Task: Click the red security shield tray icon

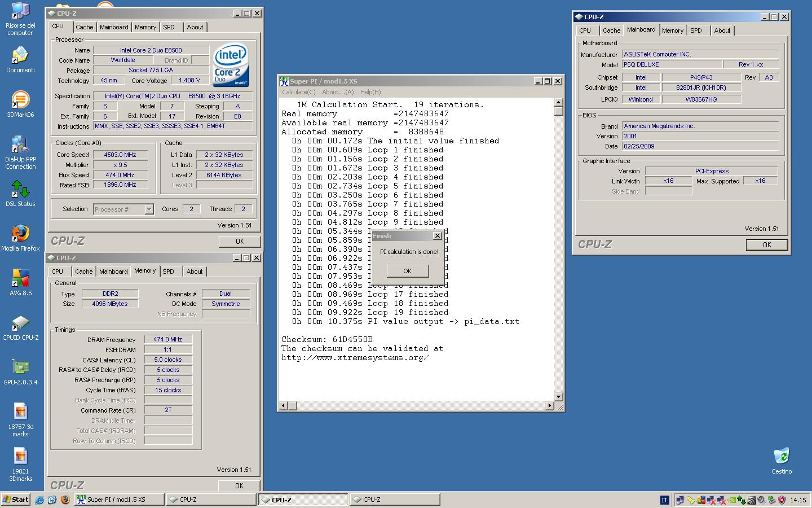Action: coord(782,500)
